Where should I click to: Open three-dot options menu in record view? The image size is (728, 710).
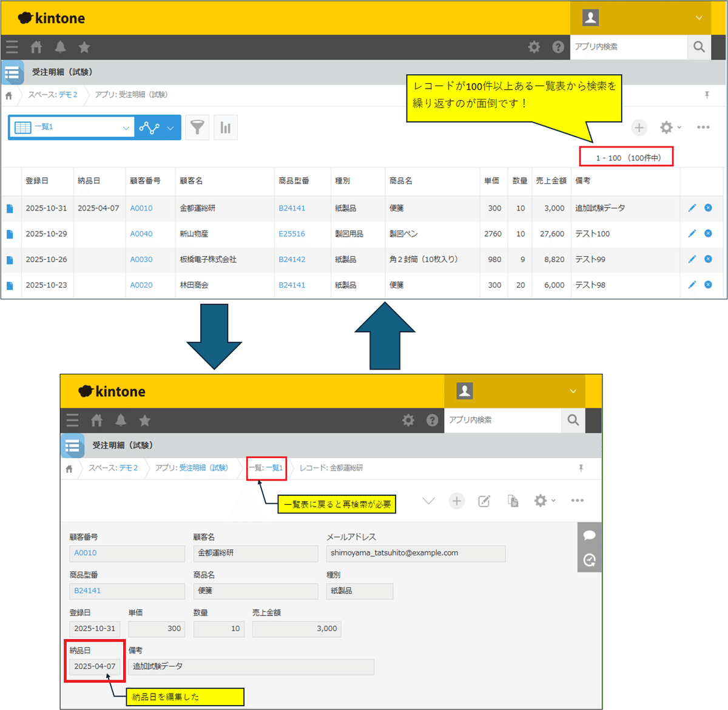(x=578, y=501)
